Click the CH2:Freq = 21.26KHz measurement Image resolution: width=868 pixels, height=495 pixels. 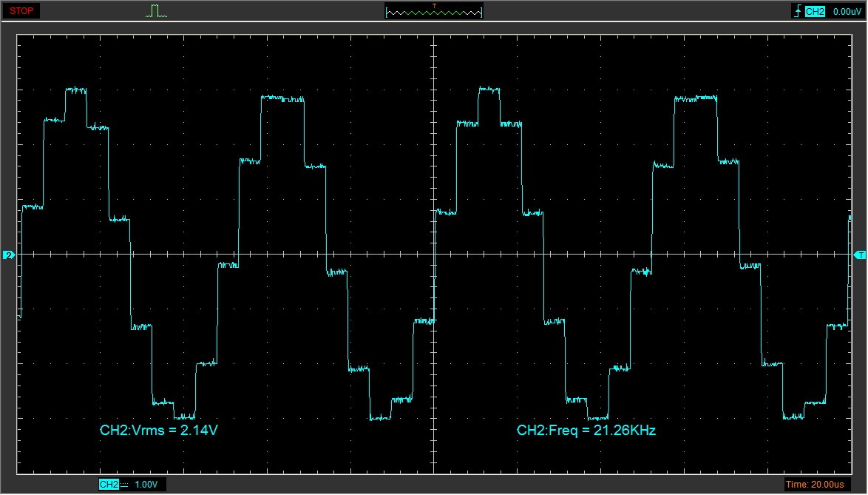tap(586, 430)
